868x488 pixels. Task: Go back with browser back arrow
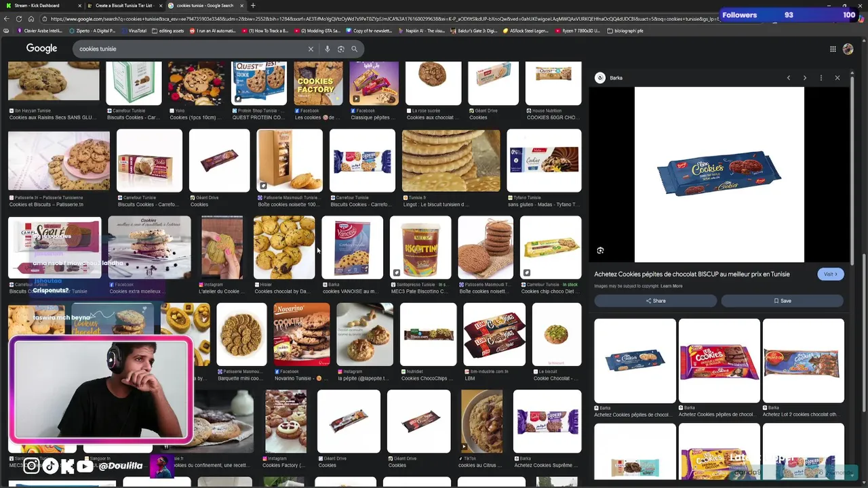click(7, 19)
